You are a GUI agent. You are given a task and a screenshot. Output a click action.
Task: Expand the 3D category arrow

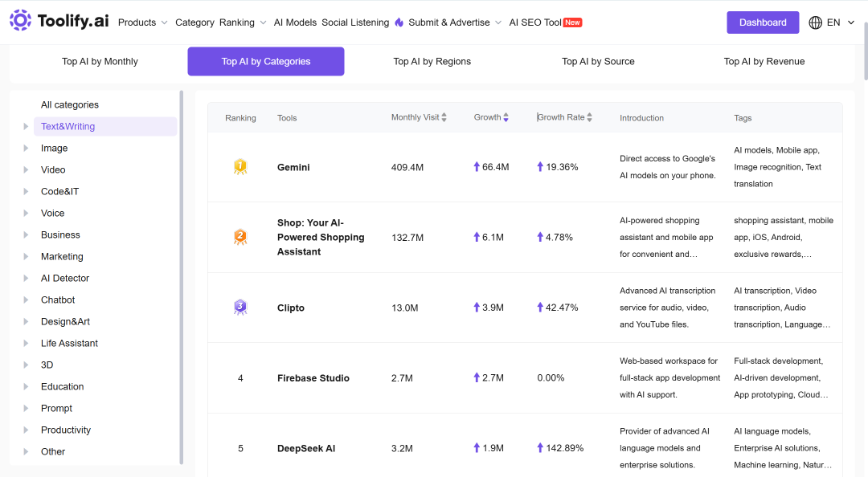26,365
